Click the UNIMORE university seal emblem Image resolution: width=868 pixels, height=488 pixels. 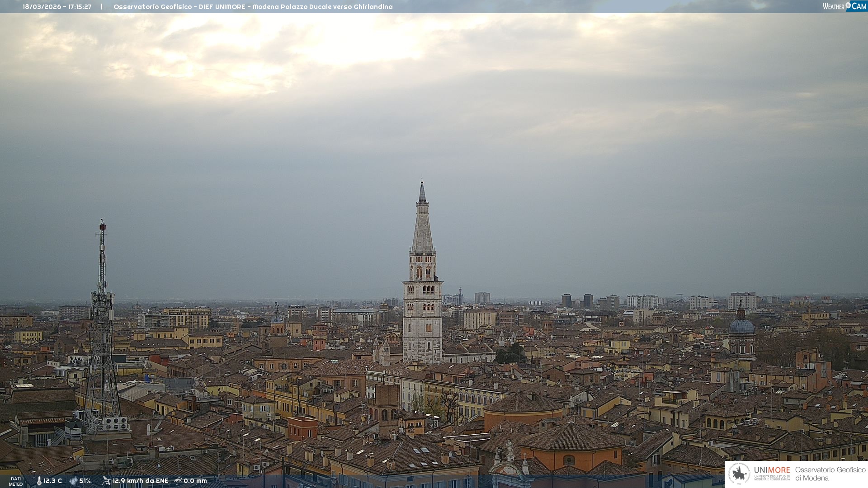(739, 474)
